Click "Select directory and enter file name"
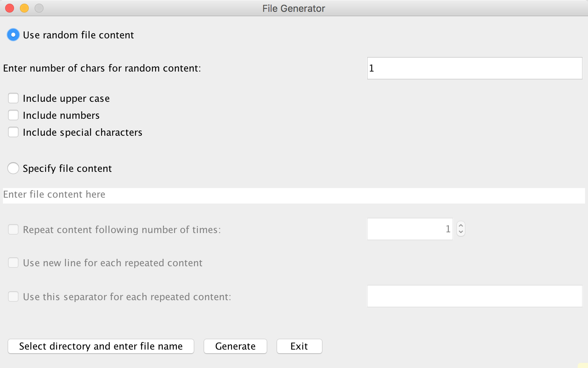This screenshot has height=368, width=588. point(101,346)
